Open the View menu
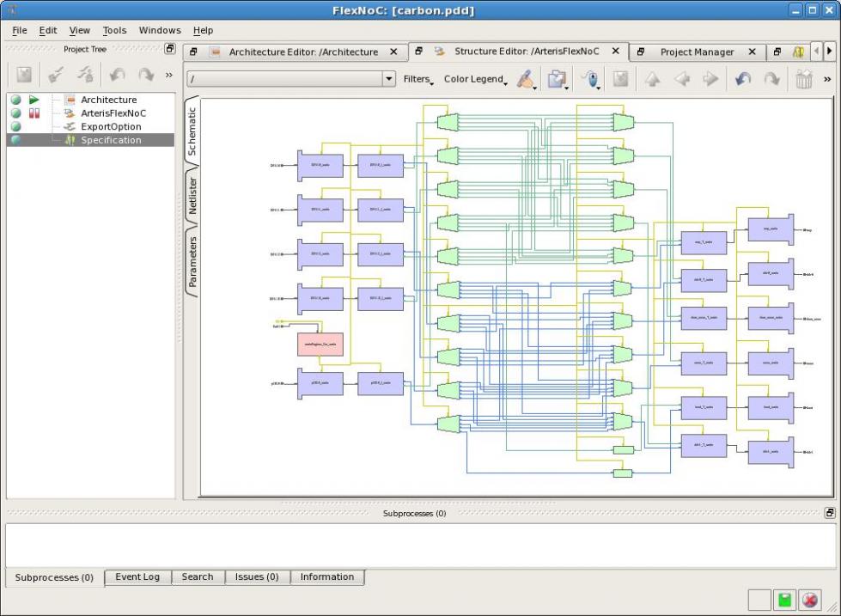 79,31
